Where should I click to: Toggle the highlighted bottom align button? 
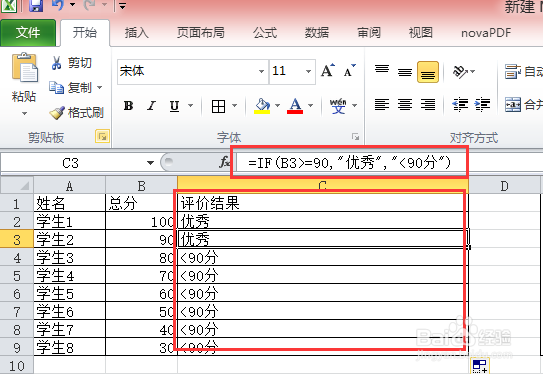(428, 72)
